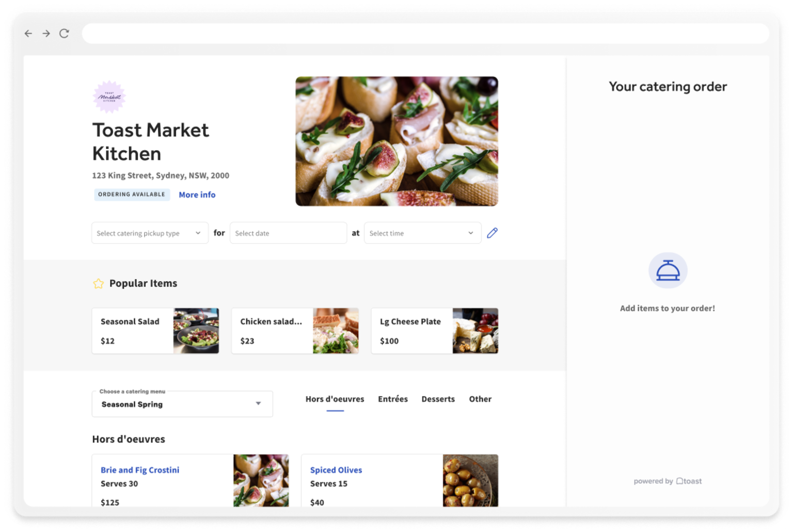793x532 pixels.
Task: Open the More info link
Action: point(197,195)
